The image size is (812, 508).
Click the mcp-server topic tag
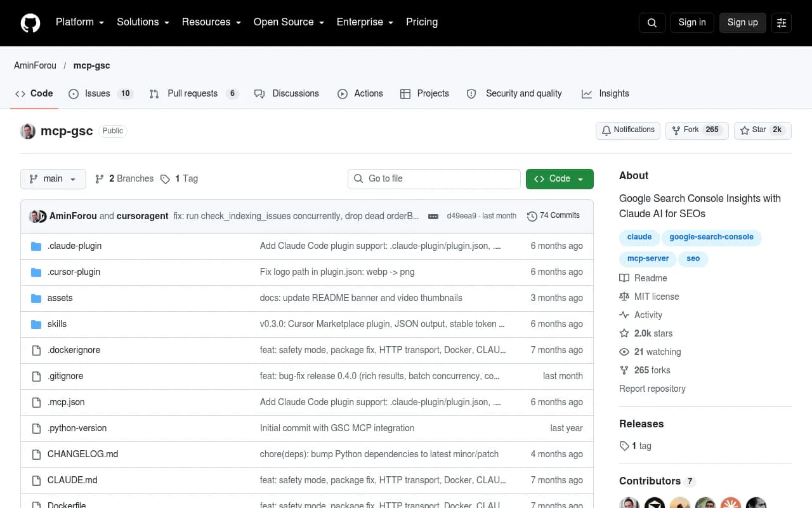coord(648,259)
